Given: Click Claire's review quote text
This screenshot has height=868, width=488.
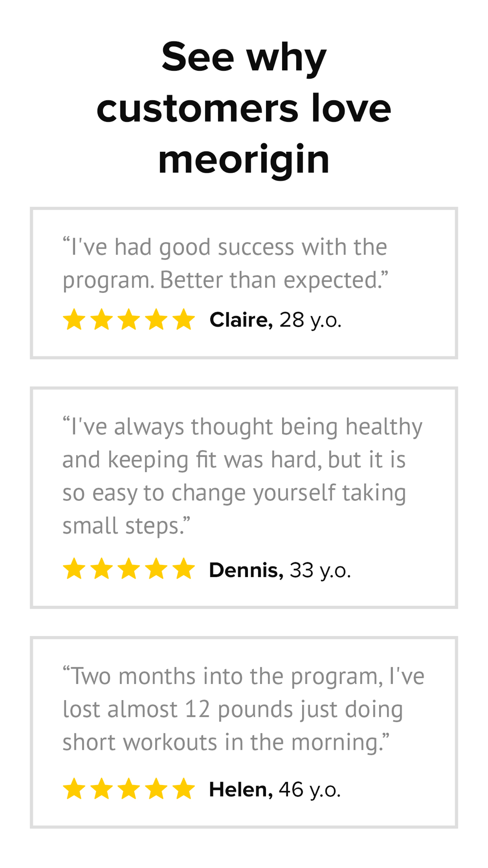Looking at the screenshot, I should (x=225, y=264).
